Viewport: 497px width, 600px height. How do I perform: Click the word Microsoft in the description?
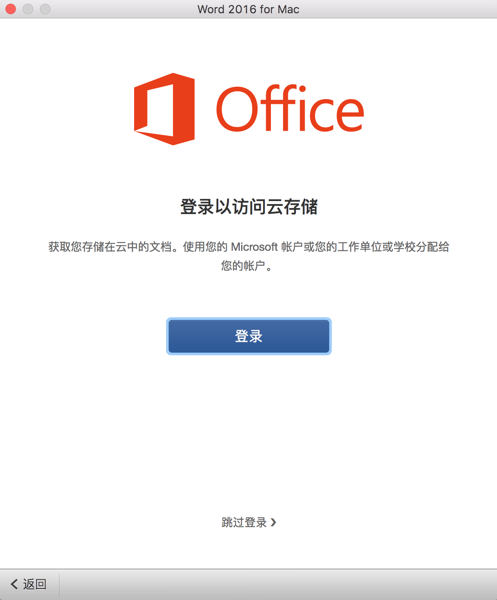coord(254,247)
